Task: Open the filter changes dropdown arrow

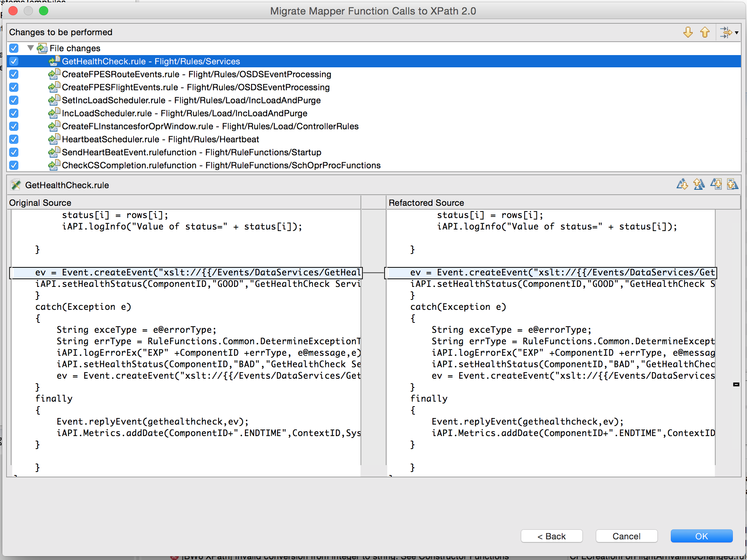Action: coord(737,33)
